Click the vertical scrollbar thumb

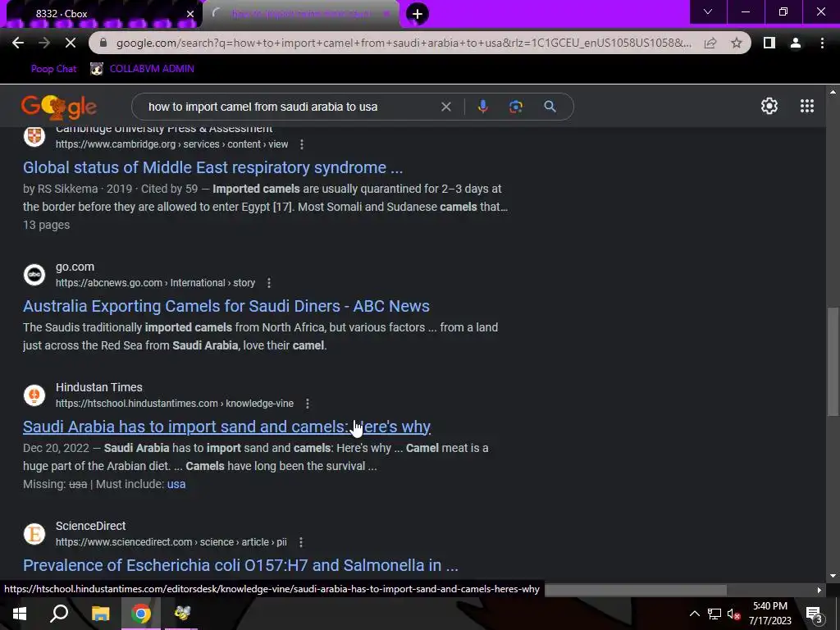click(x=833, y=362)
